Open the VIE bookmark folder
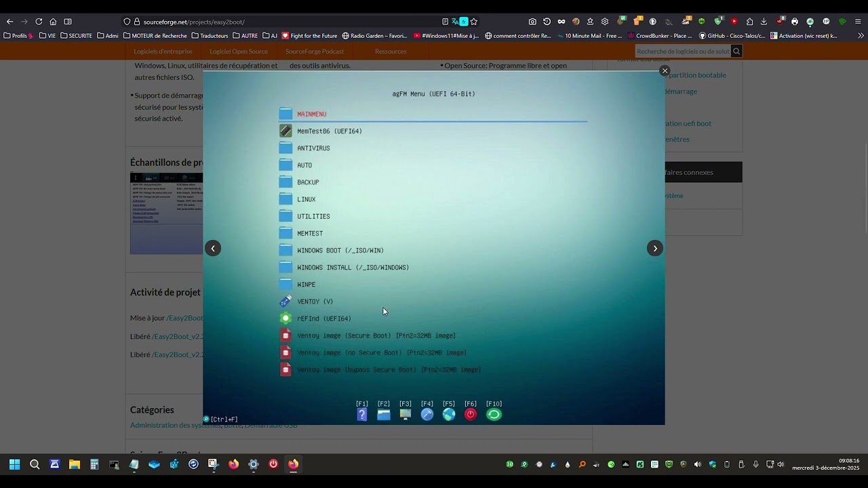The height and width of the screenshot is (488, 868). pyautogui.click(x=47, y=36)
